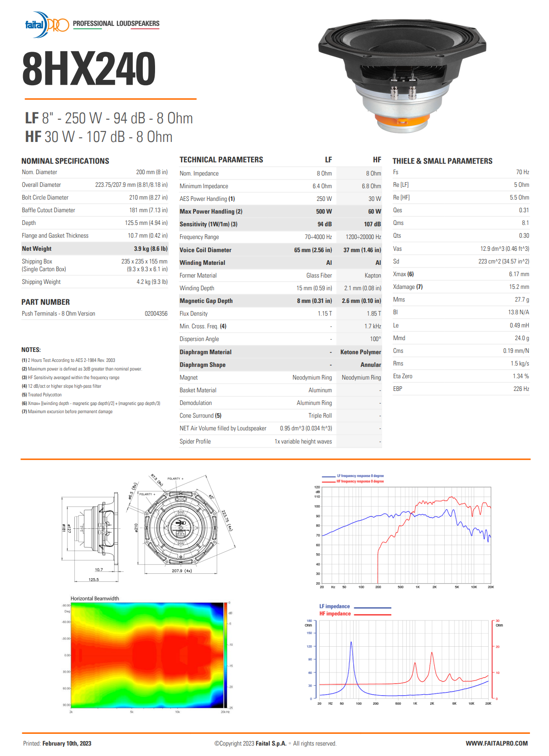Click the LF impedance legend label
This screenshot has width=549, height=756.
[x=335, y=607]
